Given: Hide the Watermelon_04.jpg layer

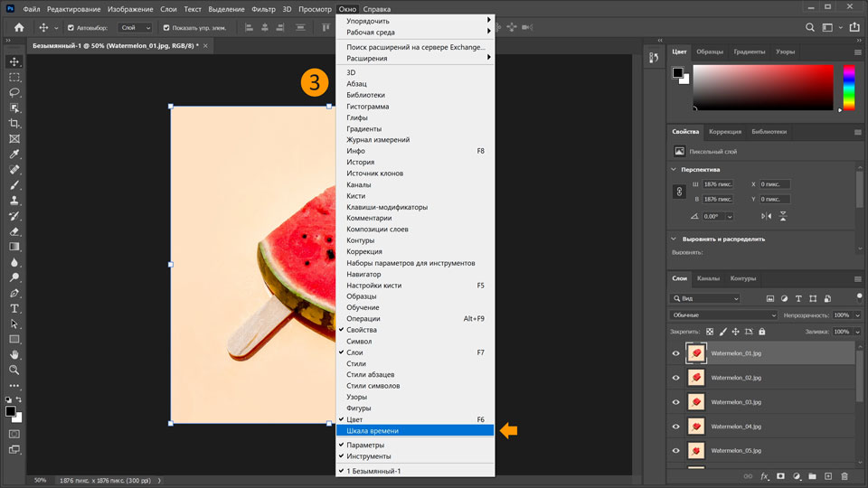Looking at the screenshot, I should [676, 427].
